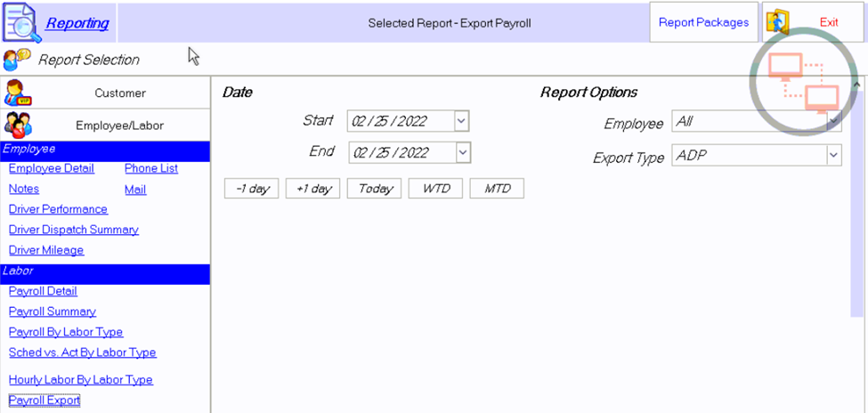Screen dimensions: 868x413
Task: Click the Employee/Labor group icon
Action: [x=18, y=126]
